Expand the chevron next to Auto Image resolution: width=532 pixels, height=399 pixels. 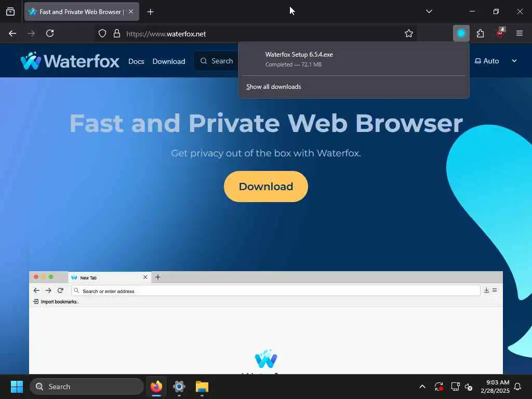514,61
